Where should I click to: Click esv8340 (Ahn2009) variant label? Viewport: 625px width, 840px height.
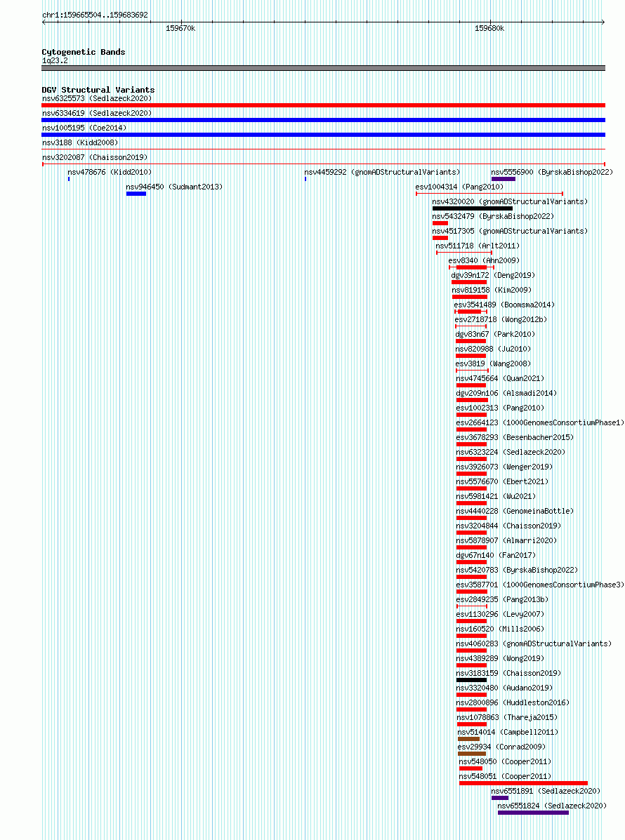[484, 260]
